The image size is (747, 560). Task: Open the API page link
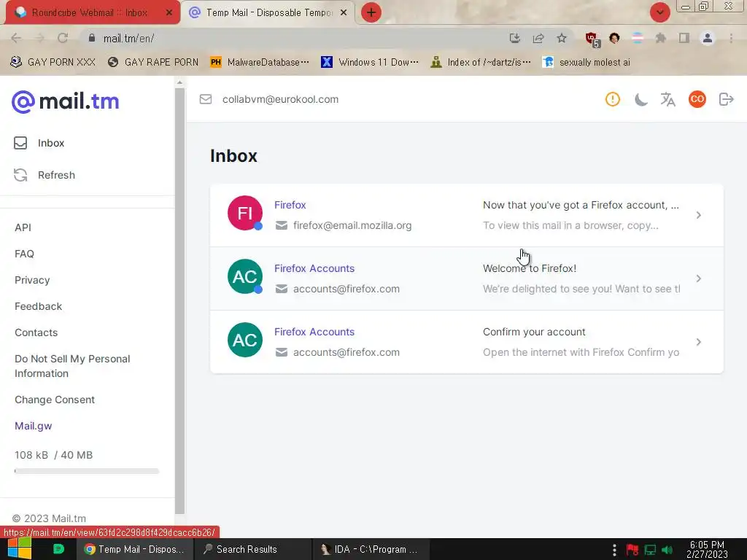click(x=23, y=227)
